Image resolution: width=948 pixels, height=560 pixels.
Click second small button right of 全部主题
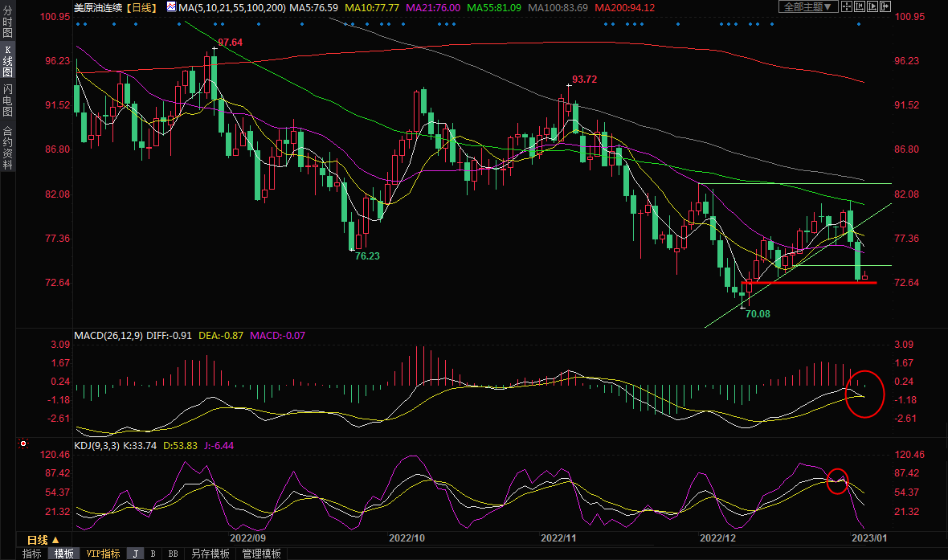click(x=860, y=6)
